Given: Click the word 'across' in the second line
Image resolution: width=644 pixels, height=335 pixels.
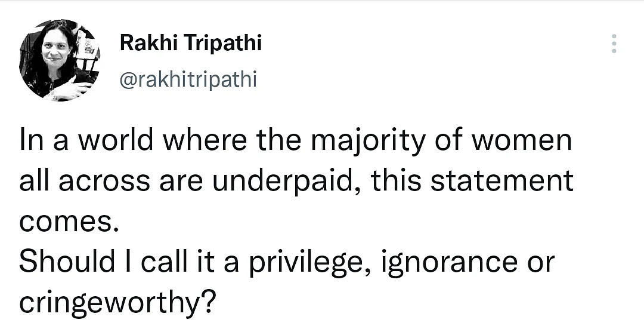Looking at the screenshot, I should [x=104, y=182].
